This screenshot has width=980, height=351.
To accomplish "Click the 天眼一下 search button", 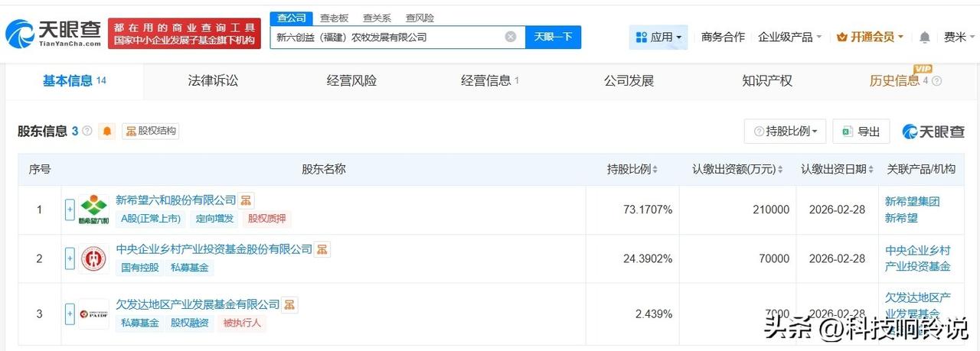I will pos(553,37).
